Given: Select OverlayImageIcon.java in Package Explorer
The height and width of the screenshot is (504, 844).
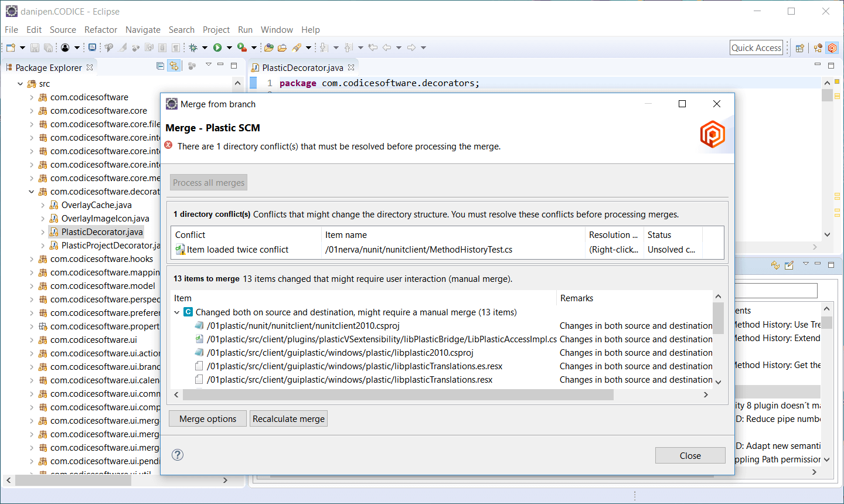Looking at the screenshot, I should tap(100, 219).
